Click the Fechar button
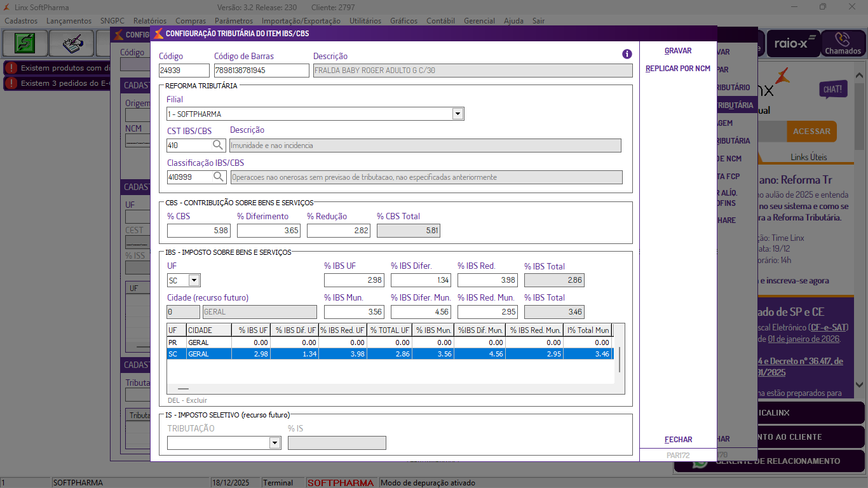Screen dimensions: 868x488 click(x=677, y=440)
